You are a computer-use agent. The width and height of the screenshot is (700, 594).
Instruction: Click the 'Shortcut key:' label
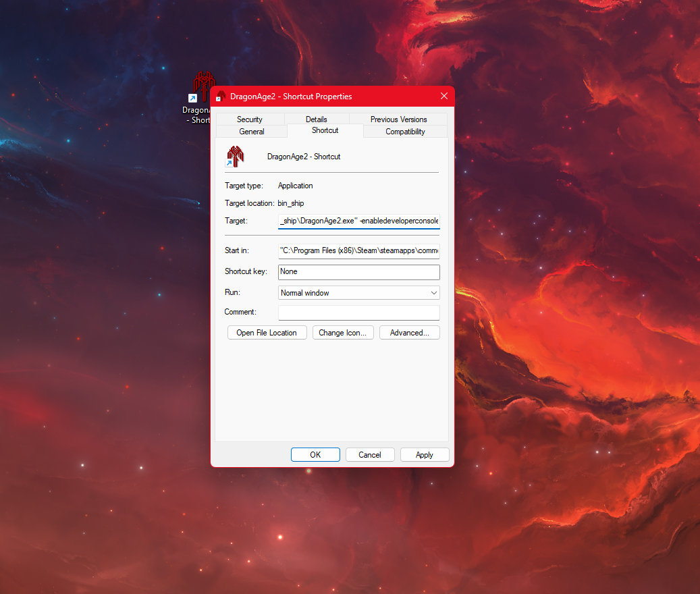[246, 271]
